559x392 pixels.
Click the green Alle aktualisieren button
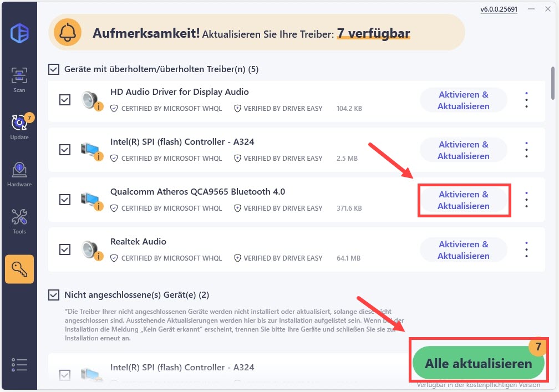(x=479, y=363)
